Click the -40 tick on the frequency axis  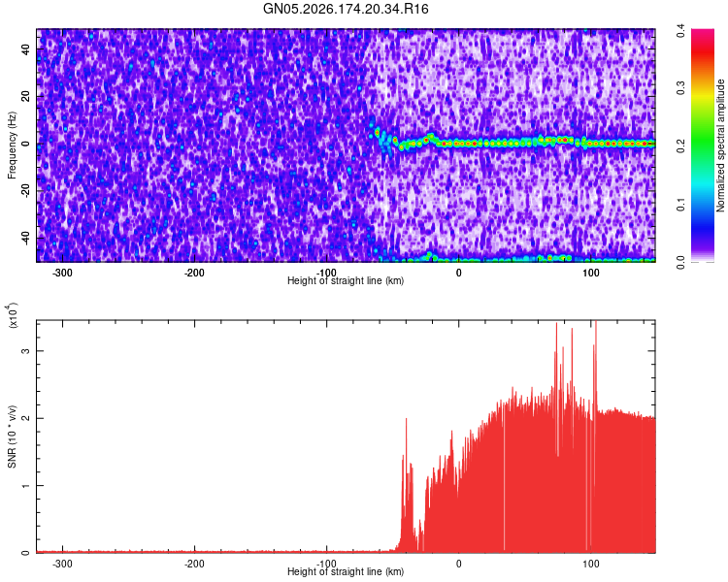pos(26,238)
